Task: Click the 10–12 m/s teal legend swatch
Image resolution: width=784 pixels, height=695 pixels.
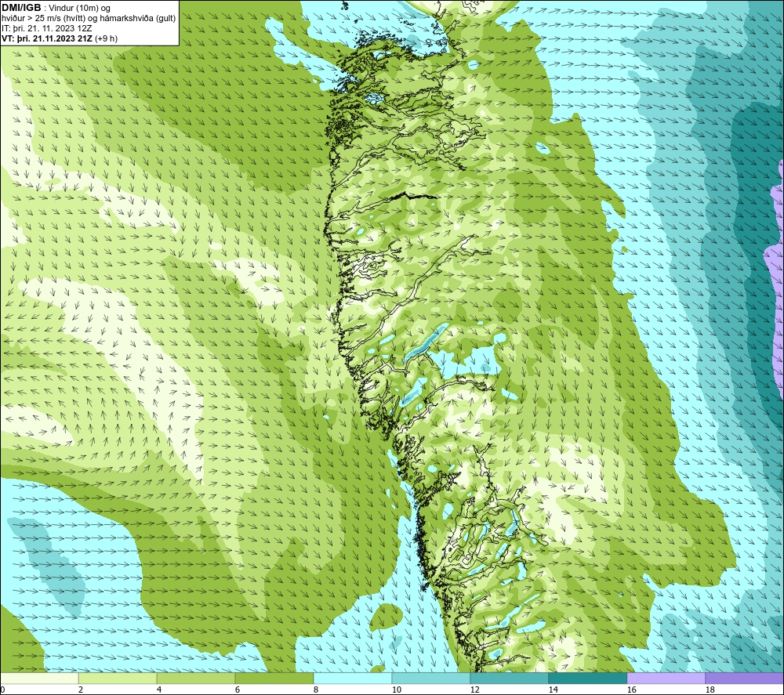Action: 431,678
